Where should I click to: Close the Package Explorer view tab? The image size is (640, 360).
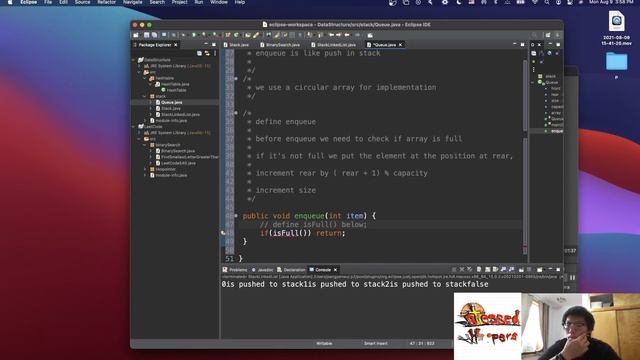coord(176,44)
